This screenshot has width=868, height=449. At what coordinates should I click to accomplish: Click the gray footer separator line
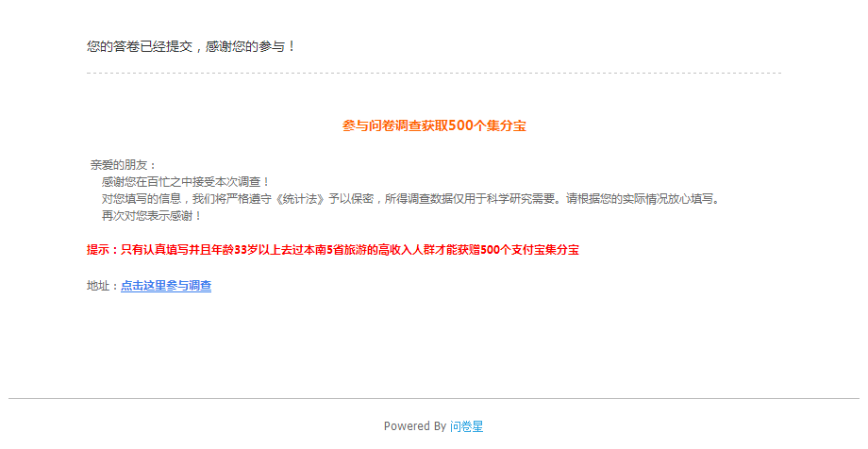pyautogui.click(x=434, y=398)
